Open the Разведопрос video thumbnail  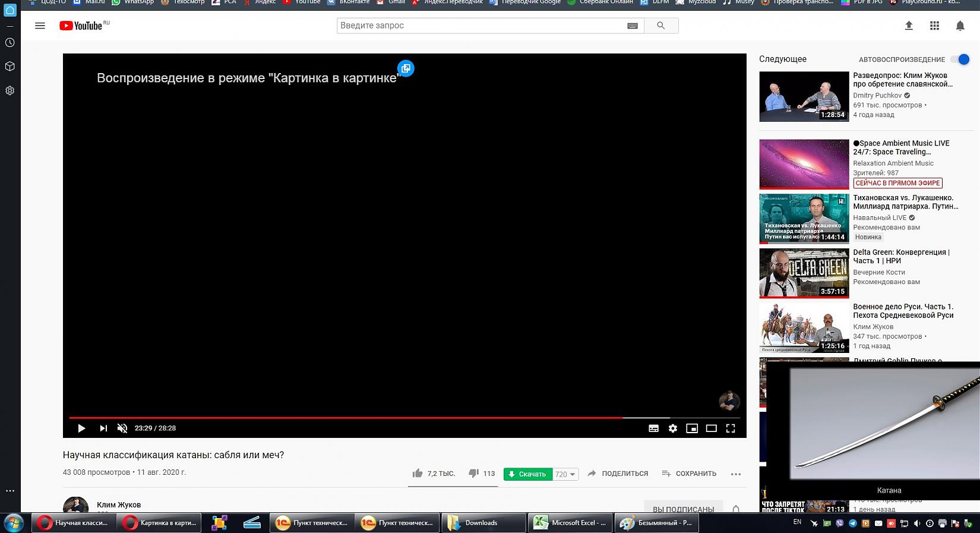click(x=804, y=97)
